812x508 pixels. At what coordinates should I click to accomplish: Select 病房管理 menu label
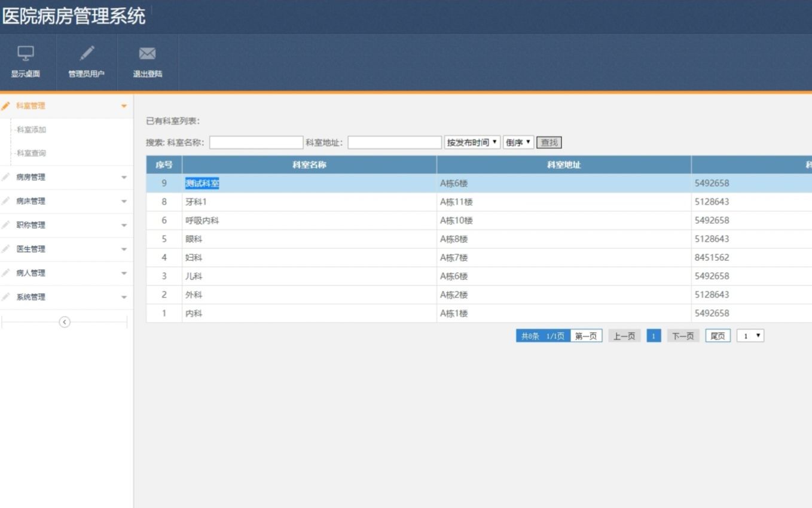point(30,177)
